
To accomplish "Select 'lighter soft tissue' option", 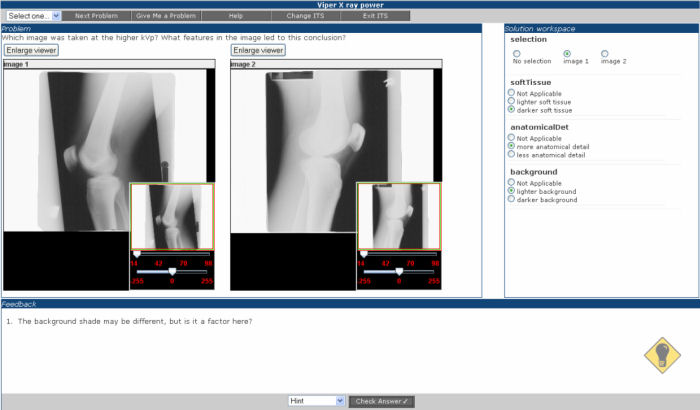I will click(x=512, y=101).
